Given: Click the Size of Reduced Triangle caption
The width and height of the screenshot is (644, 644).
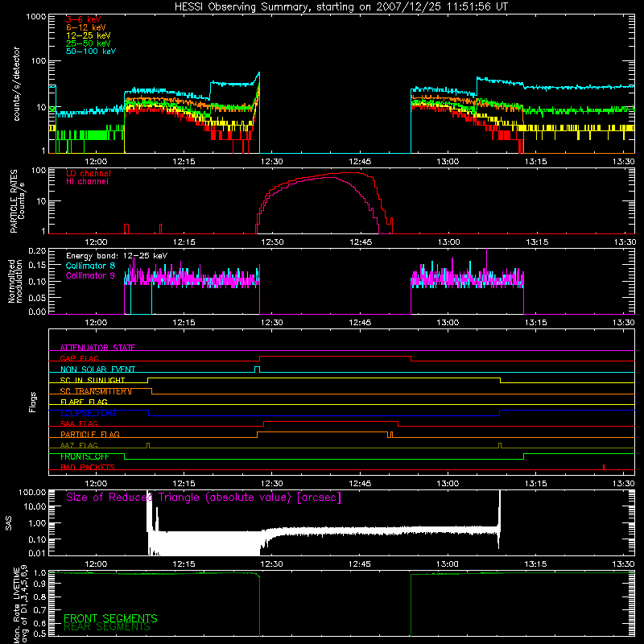Looking at the screenshot, I should (204, 497).
